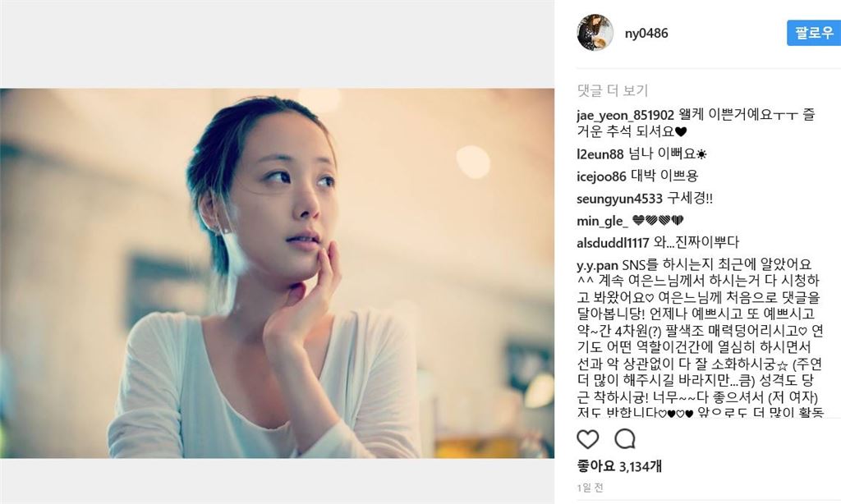Screen dimensions: 841x504
Task: Visit jae_yeon_851902's profile
Action: pyautogui.click(x=625, y=115)
